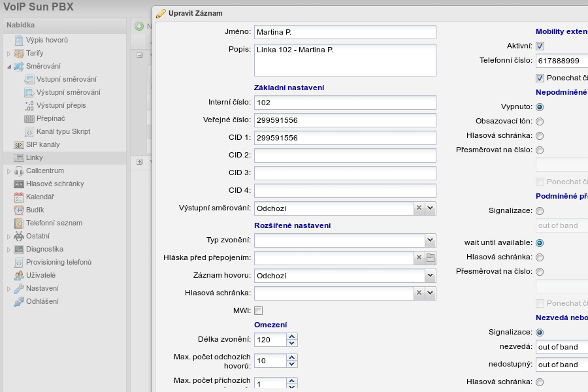Click the Hlasové schránky icon
The image size is (588, 392).
[19, 184]
